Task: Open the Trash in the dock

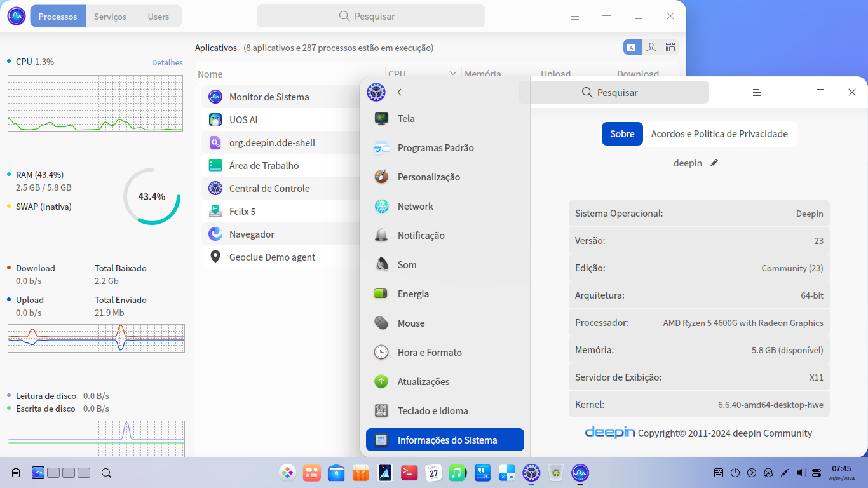Action: [x=555, y=473]
